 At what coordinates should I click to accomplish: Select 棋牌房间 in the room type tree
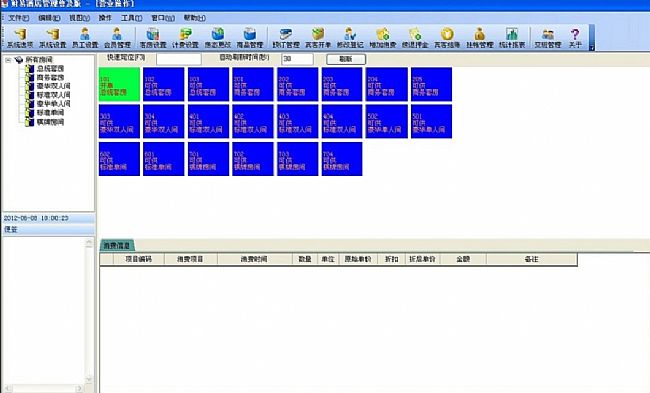[50, 122]
